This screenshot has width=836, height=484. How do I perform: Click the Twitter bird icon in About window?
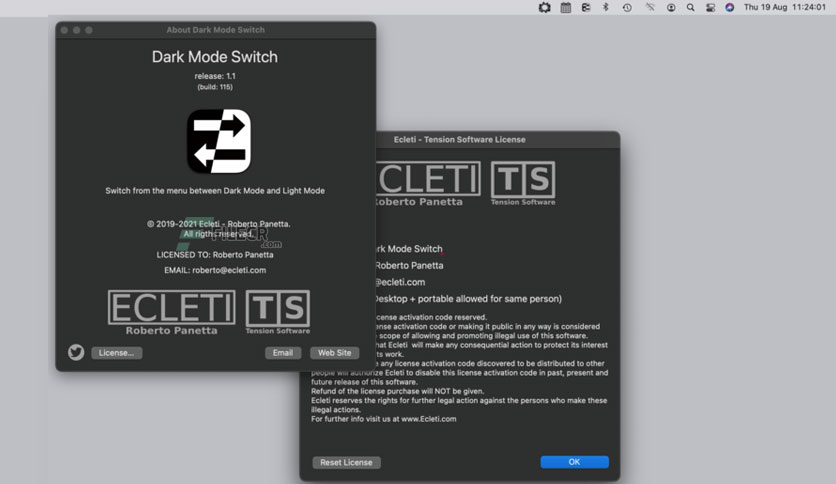click(76, 352)
